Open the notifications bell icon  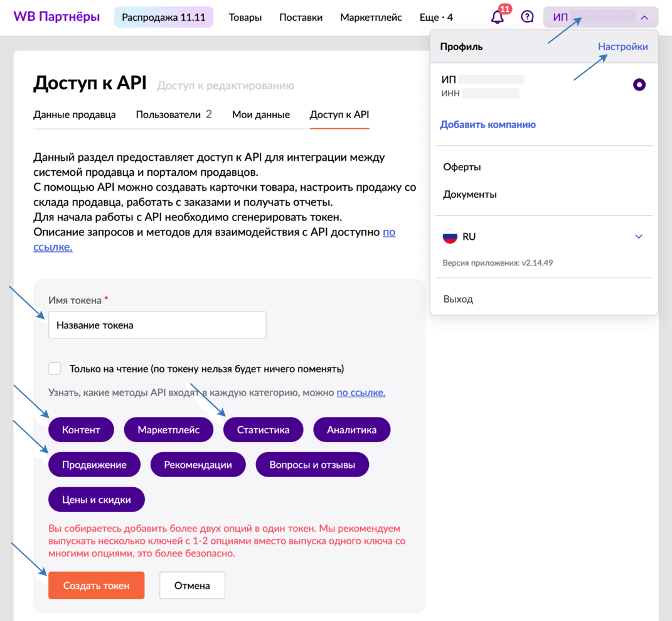point(498,17)
